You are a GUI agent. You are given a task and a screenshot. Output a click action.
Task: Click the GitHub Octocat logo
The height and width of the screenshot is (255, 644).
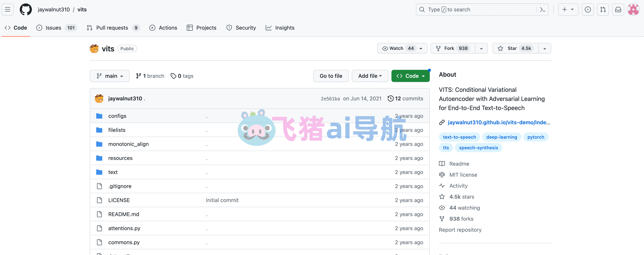[x=26, y=9]
